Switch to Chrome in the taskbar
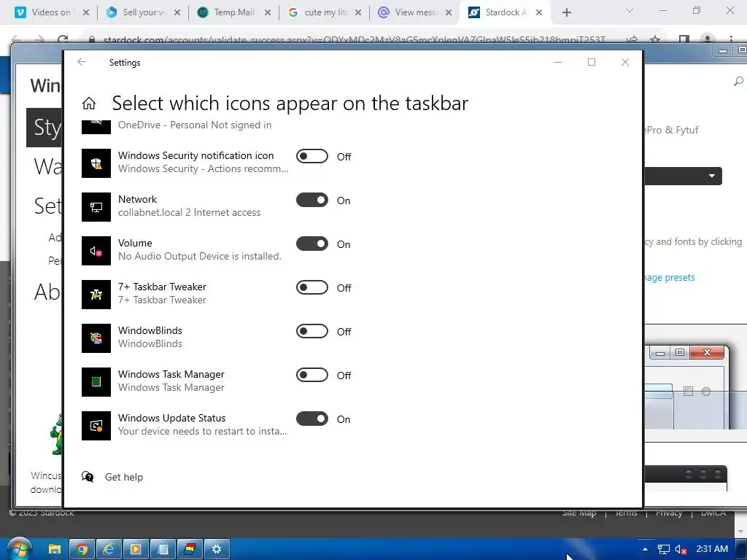The image size is (747, 560). point(82,549)
